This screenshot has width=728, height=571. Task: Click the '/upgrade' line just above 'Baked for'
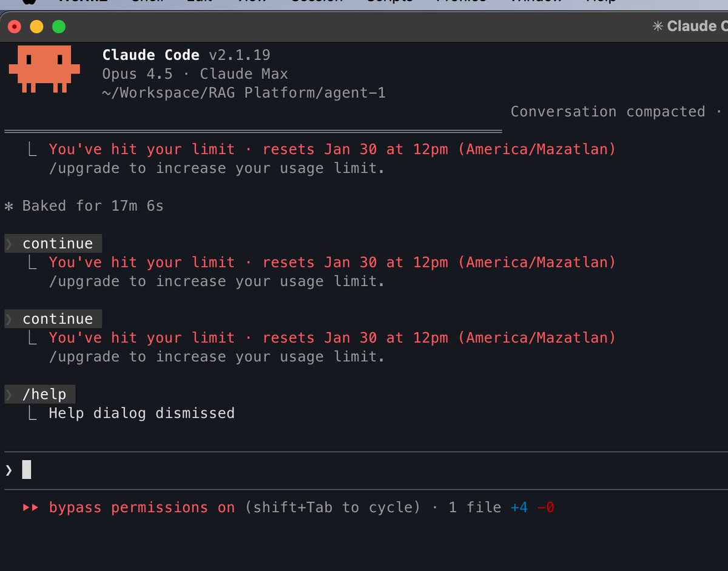pyautogui.click(x=217, y=169)
